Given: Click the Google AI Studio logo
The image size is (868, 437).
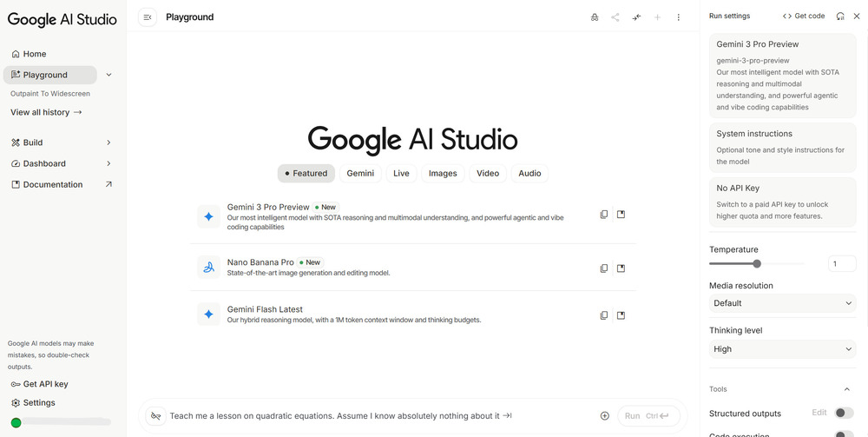Looking at the screenshot, I should tap(62, 19).
